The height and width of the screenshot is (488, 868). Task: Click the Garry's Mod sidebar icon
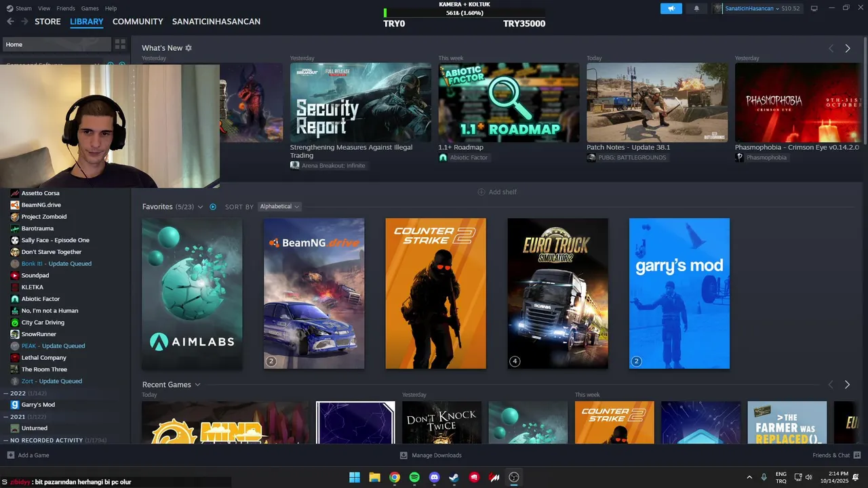[x=15, y=405]
